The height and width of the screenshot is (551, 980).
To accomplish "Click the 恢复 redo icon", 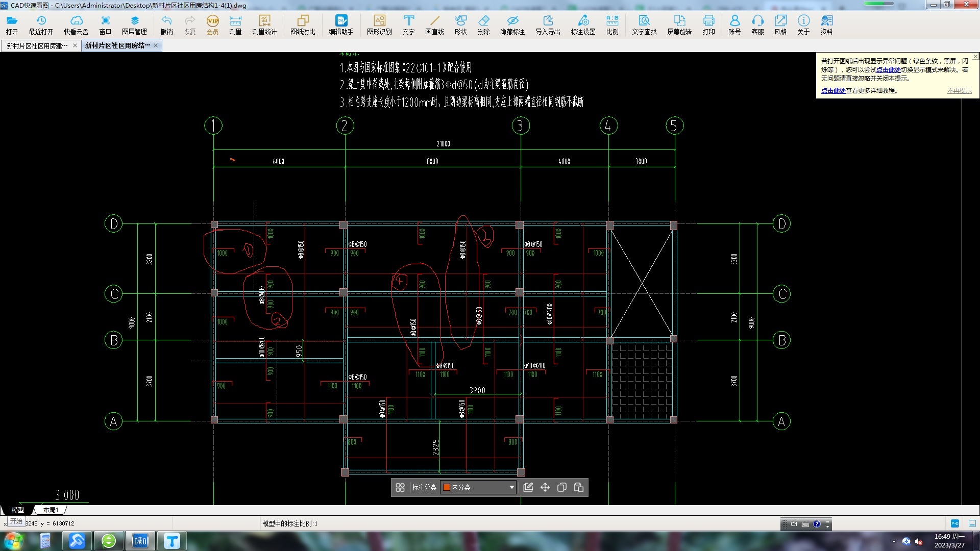I will (x=189, y=24).
